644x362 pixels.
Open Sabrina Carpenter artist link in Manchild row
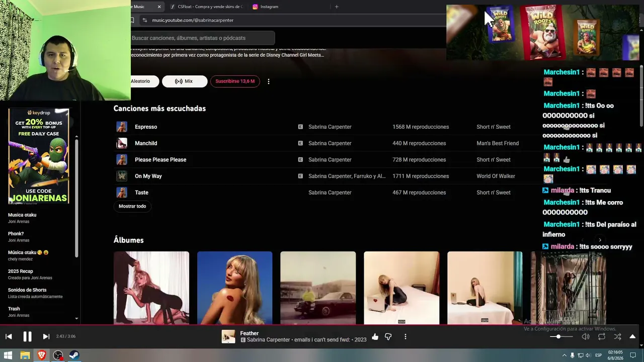(x=330, y=143)
